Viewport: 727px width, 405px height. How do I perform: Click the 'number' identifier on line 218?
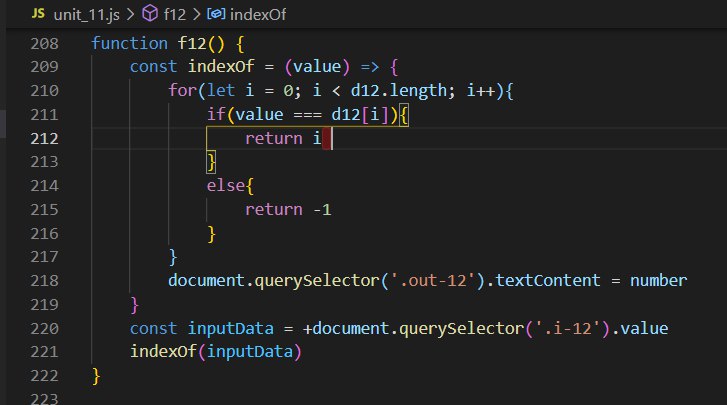click(x=658, y=281)
